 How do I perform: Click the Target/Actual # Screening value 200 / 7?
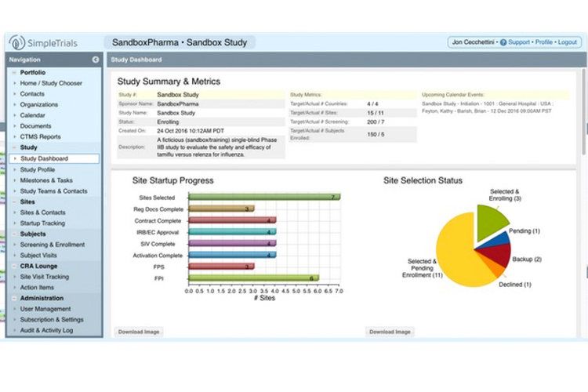376,122
